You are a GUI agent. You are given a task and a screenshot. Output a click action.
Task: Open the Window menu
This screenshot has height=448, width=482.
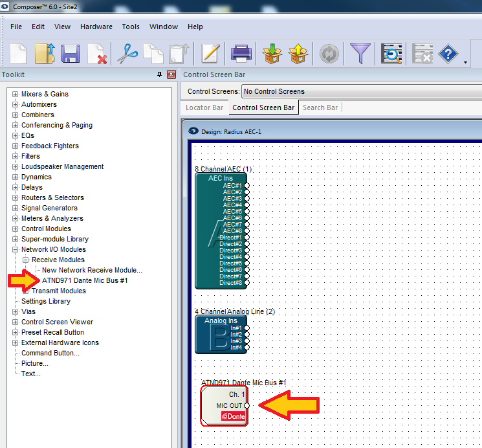pyautogui.click(x=164, y=27)
